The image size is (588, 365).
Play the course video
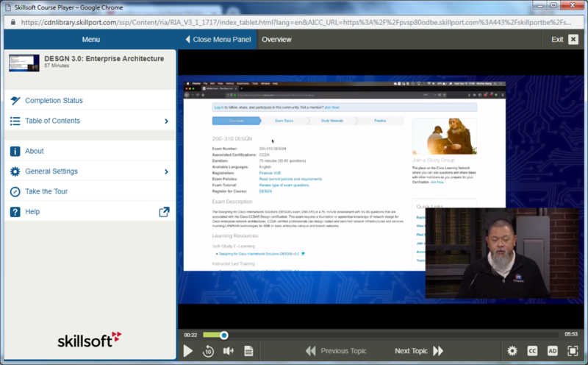tap(188, 351)
